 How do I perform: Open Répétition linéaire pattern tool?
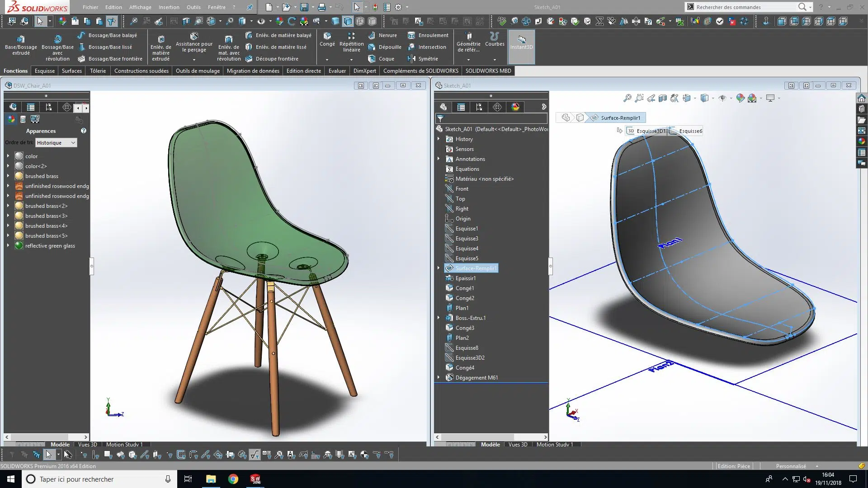351,36
